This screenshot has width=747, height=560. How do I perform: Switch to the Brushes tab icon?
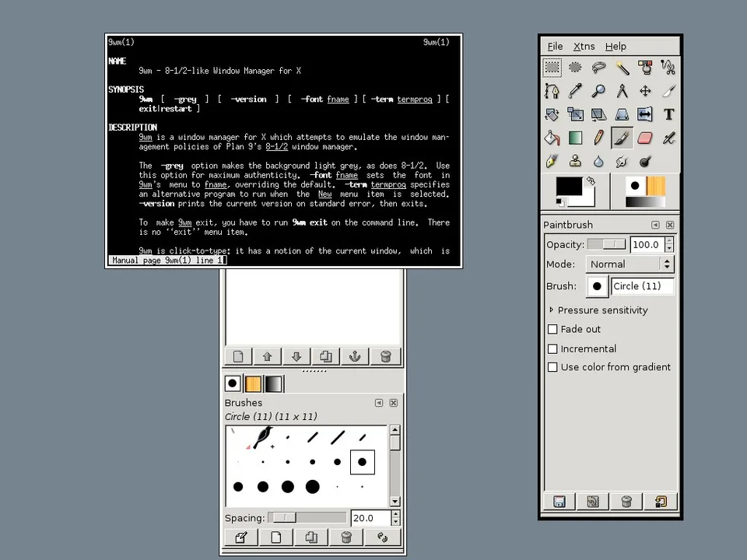click(x=233, y=383)
